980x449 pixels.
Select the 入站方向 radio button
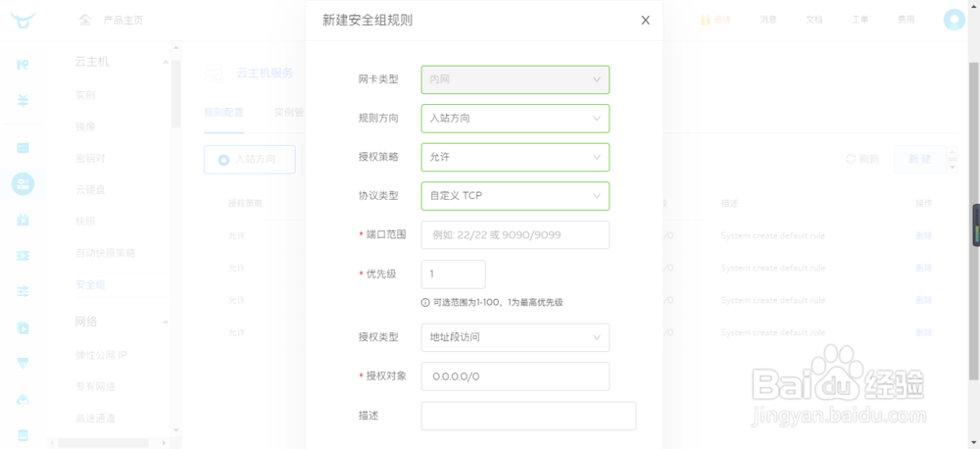point(223,159)
